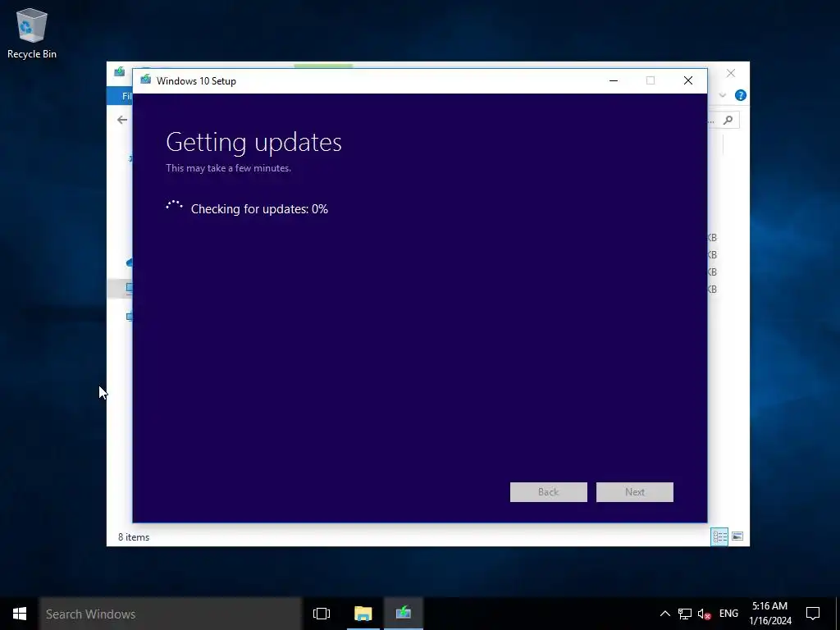This screenshot has width=840, height=630.
Task: Click the 'Getting updates' heading
Action: click(x=253, y=143)
